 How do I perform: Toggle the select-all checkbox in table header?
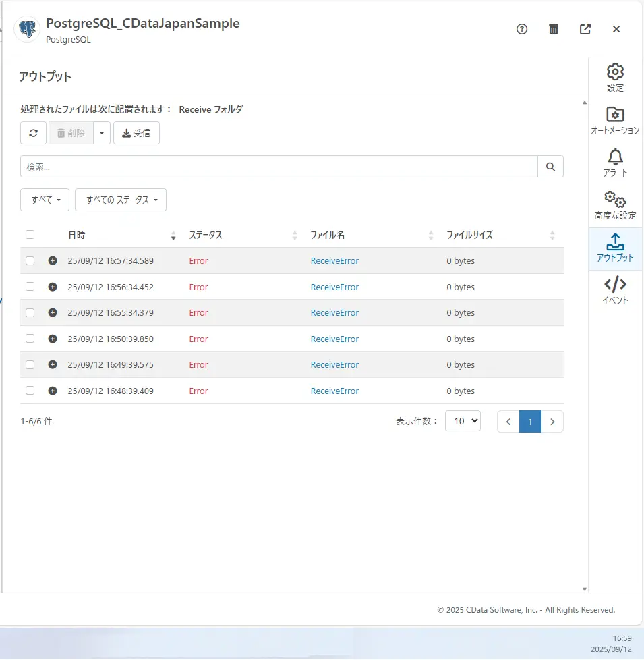[x=30, y=234]
